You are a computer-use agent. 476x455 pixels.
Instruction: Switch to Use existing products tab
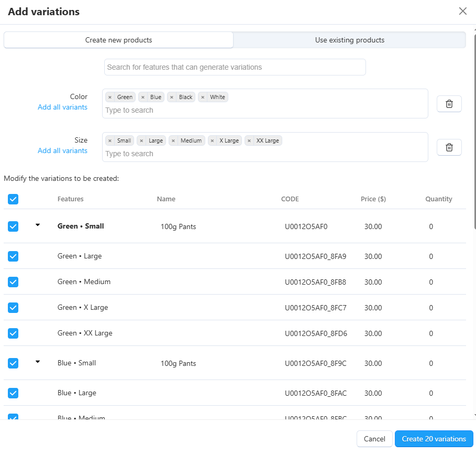click(x=349, y=40)
